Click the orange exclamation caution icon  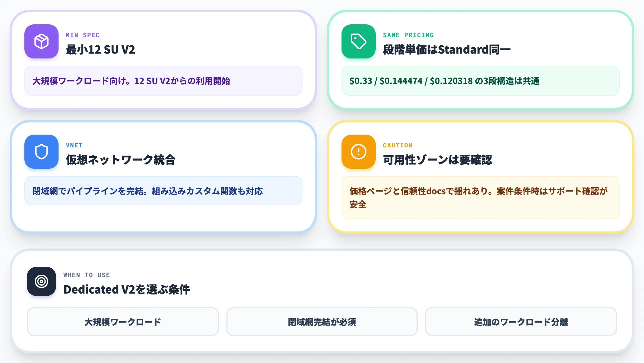click(x=359, y=152)
